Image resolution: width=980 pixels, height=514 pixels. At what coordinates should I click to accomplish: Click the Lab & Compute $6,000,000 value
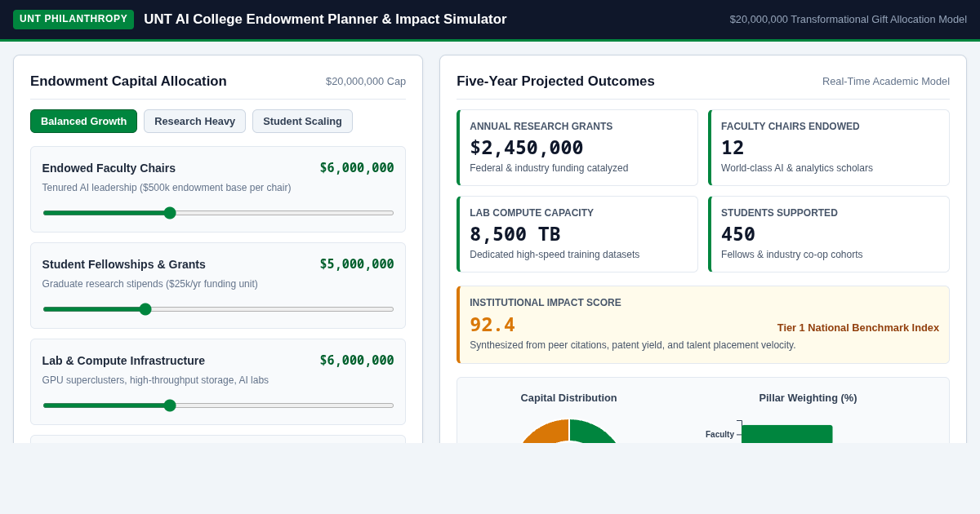click(x=357, y=361)
